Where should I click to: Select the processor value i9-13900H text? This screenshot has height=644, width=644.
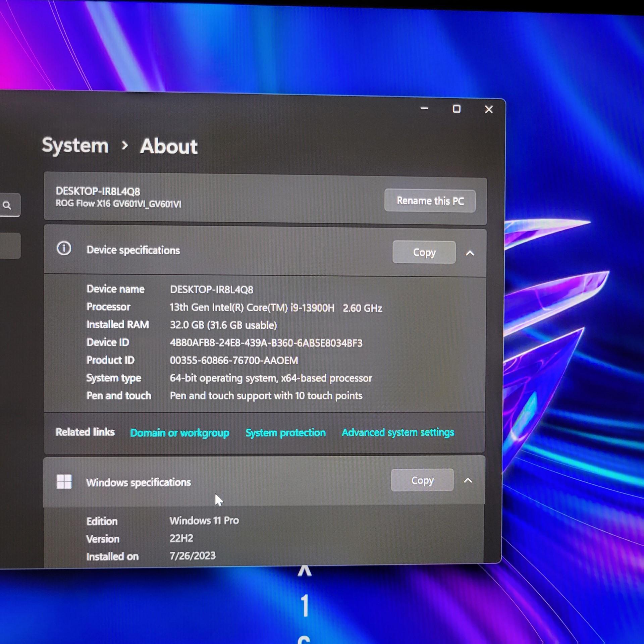276,308
